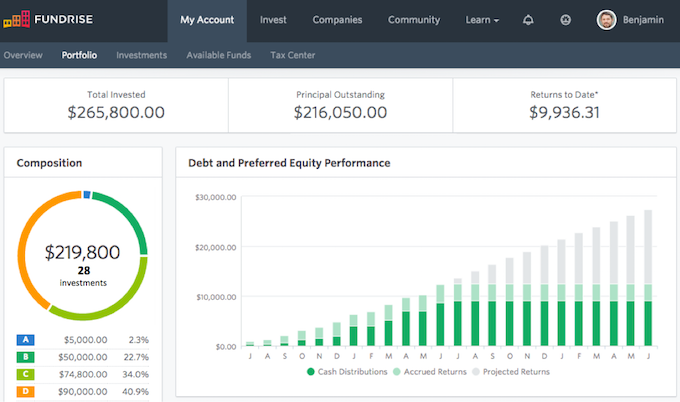Click the tallest projected returns bar
The image size is (680, 402).
click(x=648, y=247)
